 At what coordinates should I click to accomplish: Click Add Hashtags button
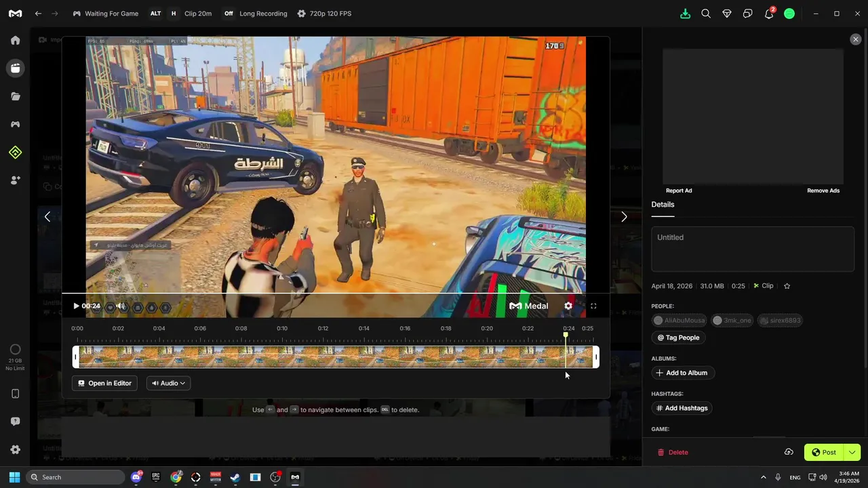682,408
